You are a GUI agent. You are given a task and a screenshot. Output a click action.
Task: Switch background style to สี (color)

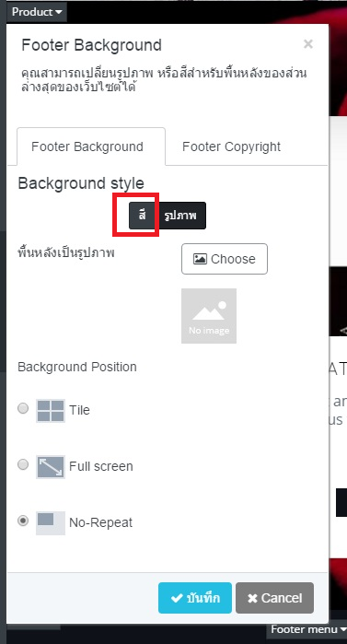143,216
